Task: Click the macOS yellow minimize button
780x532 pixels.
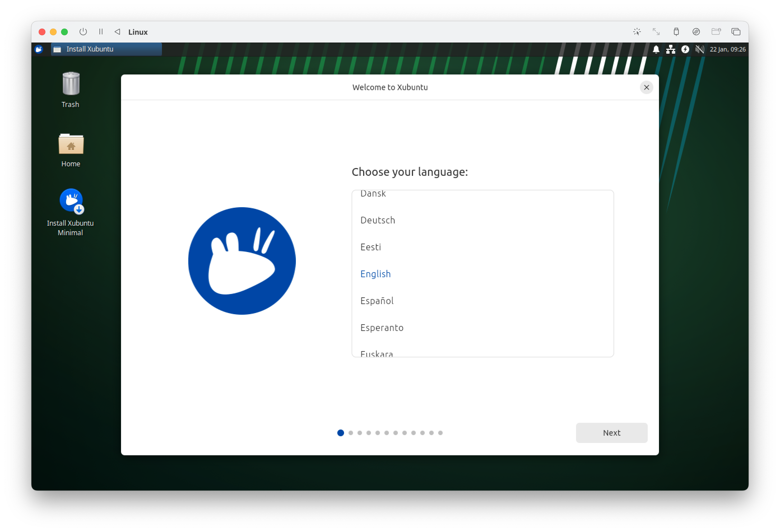Action: click(x=53, y=32)
